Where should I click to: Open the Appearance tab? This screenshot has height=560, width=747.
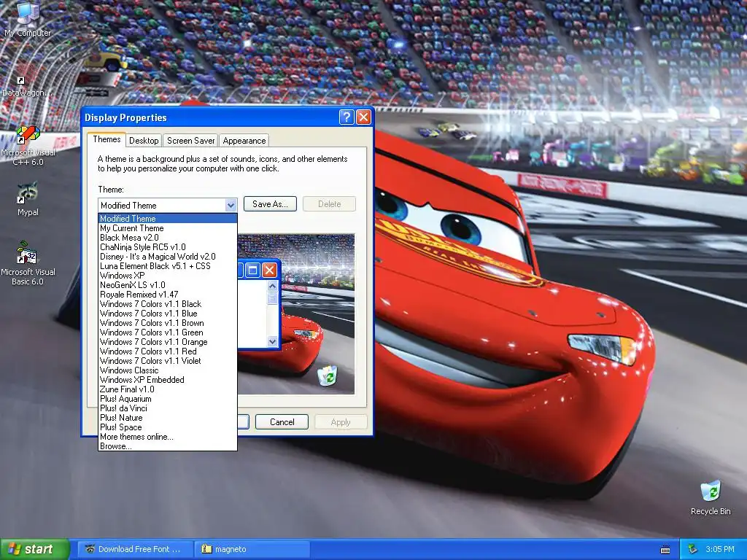(244, 141)
